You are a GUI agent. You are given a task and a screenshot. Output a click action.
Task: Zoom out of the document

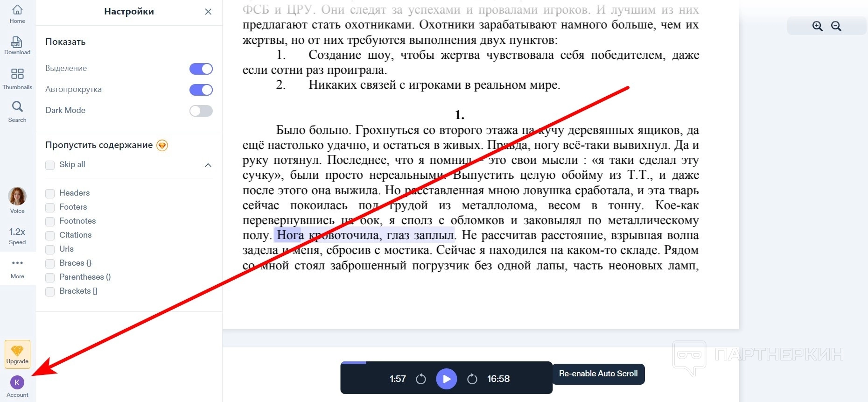[836, 26]
